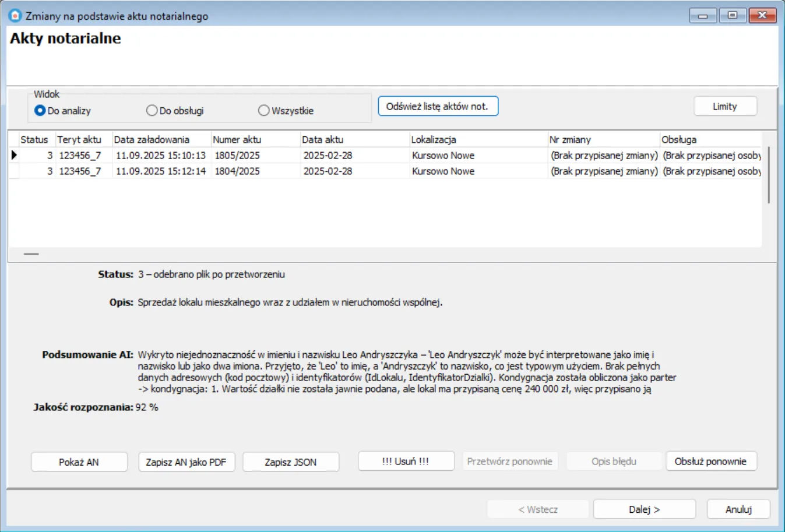The width and height of the screenshot is (785, 532).
Task: Click 'Obsłuż ponownie' button
Action: coord(710,461)
